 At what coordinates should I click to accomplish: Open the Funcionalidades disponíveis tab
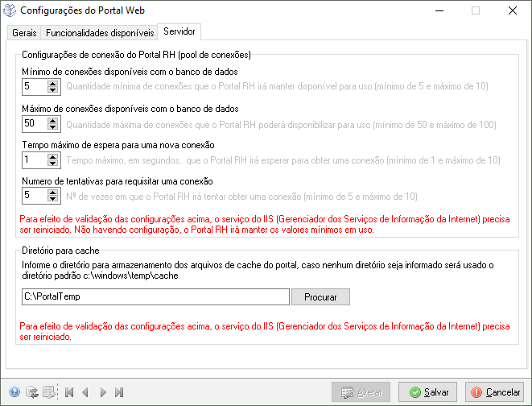[x=99, y=33]
